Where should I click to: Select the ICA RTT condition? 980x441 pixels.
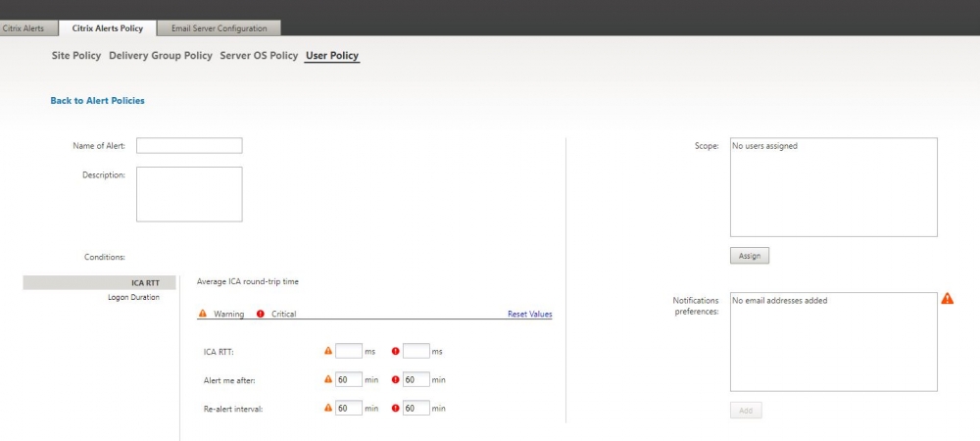(99, 283)
